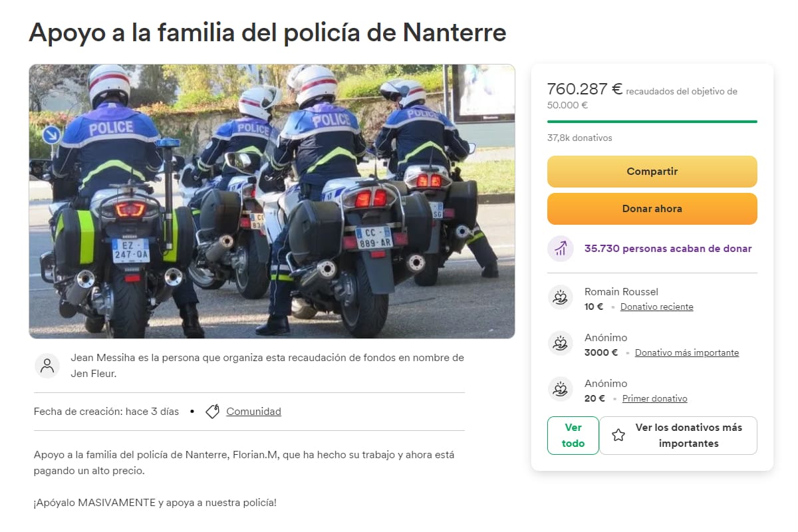Click the green fundraising progress bar
The width and height of the screenshot is (798, 532).
(652, 122)
